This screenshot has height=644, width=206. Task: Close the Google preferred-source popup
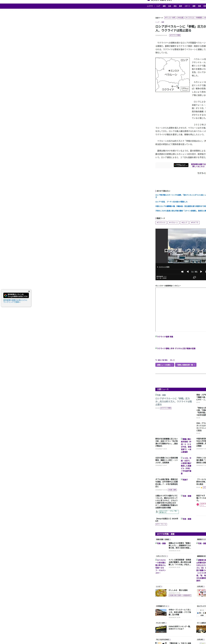[29, 291]
